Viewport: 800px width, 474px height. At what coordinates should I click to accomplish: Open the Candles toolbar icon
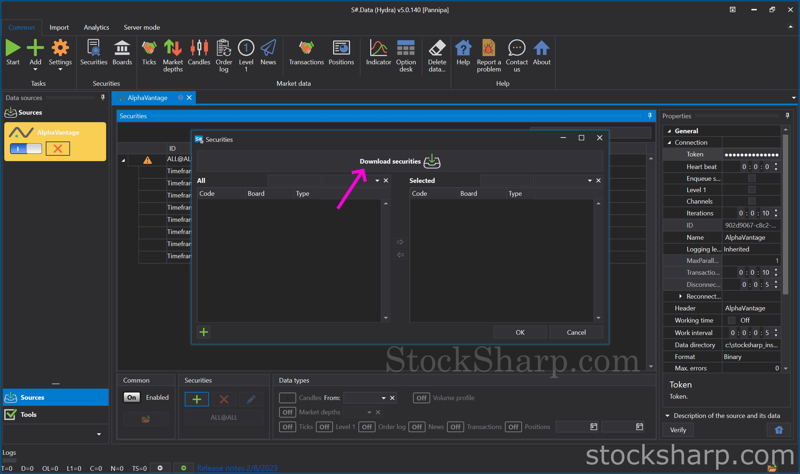tap(199, 51)
